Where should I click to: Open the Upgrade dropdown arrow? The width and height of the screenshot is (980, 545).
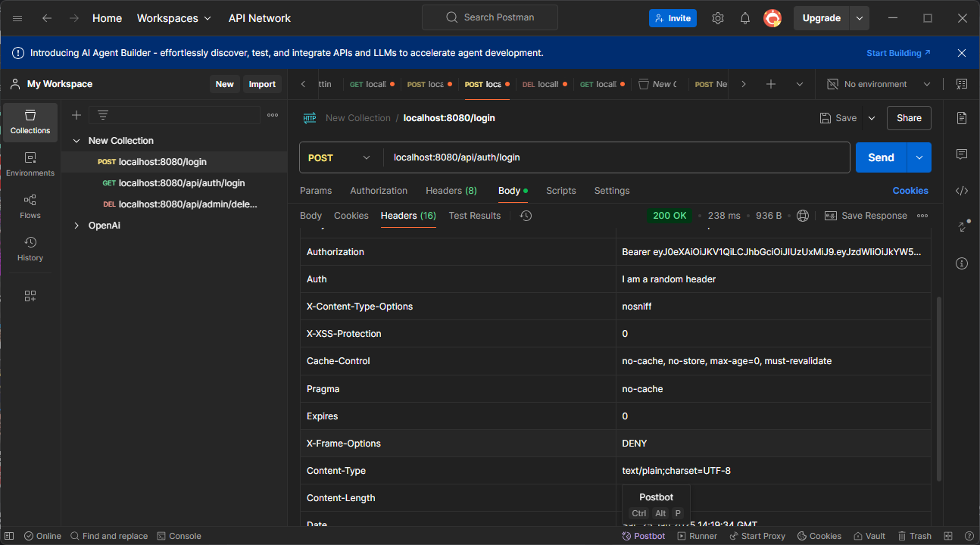[x=859, y=18]
